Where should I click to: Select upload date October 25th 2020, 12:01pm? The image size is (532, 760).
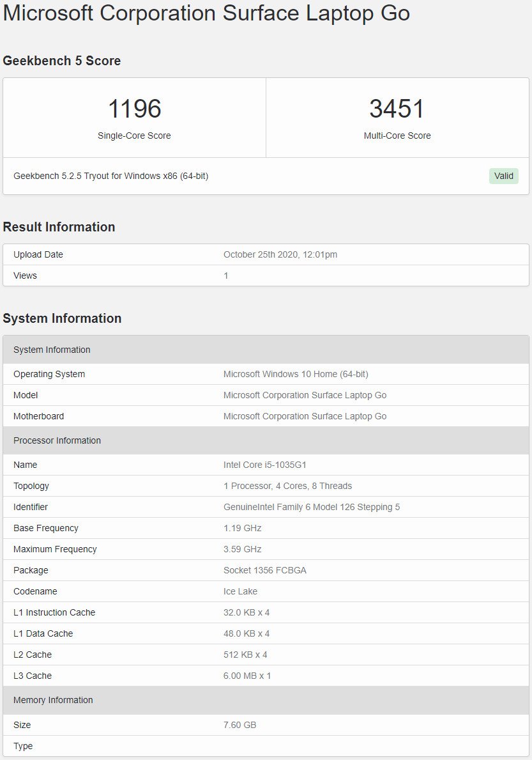(x=280, y=254)
